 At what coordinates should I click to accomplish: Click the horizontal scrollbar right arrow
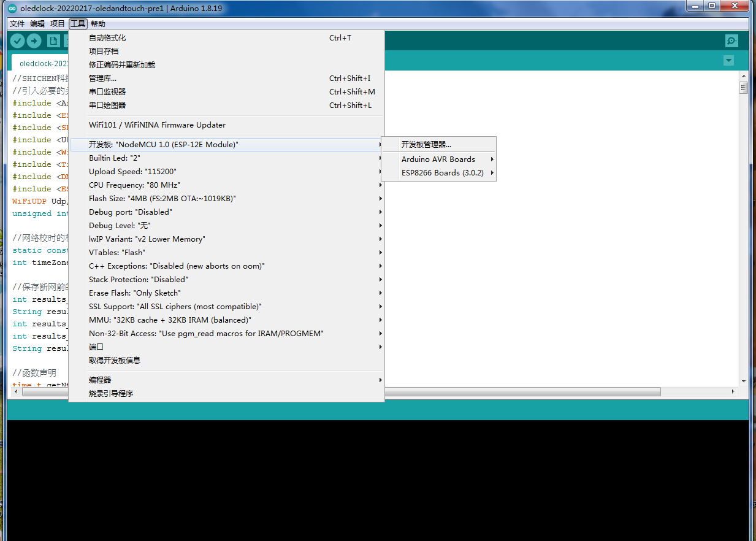point(733,391)
